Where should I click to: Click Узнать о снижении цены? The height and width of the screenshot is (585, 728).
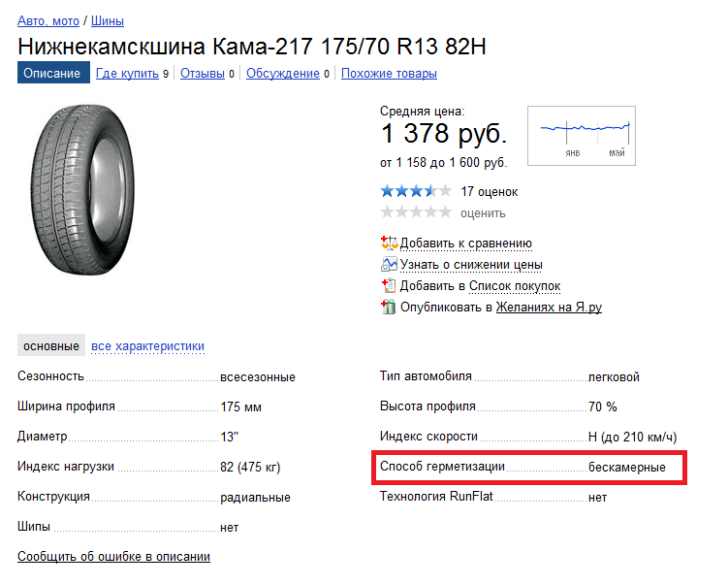coord(470,265)
